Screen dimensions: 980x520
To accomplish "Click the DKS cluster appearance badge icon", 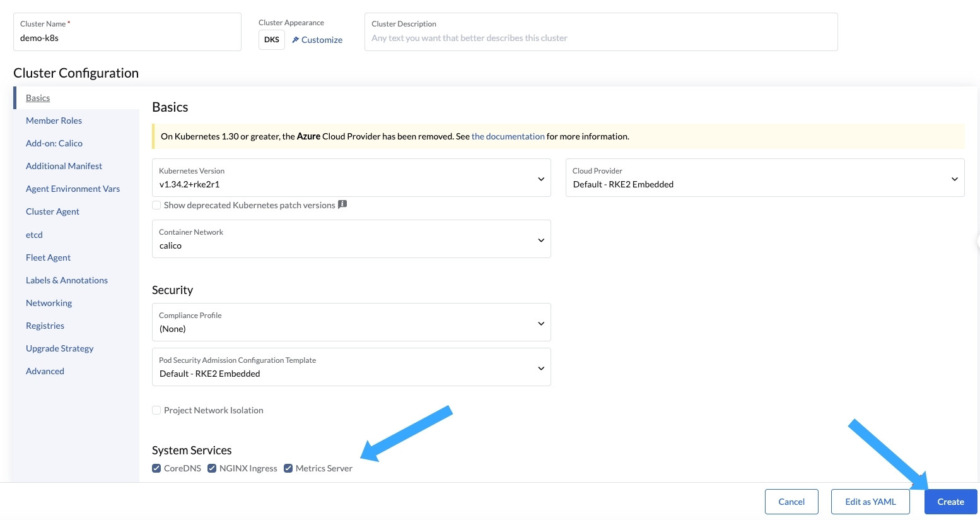I will coord(271,40).
